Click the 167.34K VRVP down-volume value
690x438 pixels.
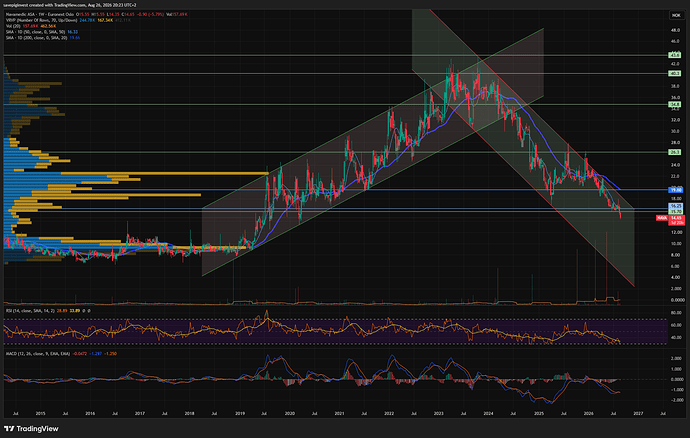point(105,20)
